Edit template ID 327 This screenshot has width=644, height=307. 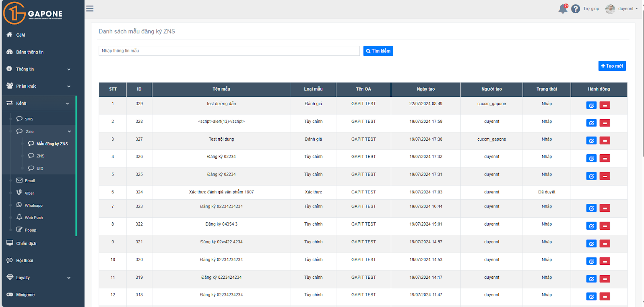point(591,141)
